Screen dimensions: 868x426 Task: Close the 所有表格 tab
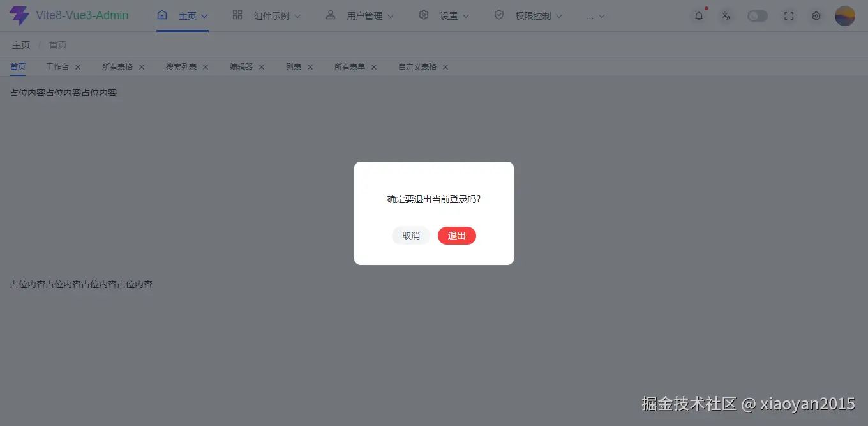click(142, 67)
